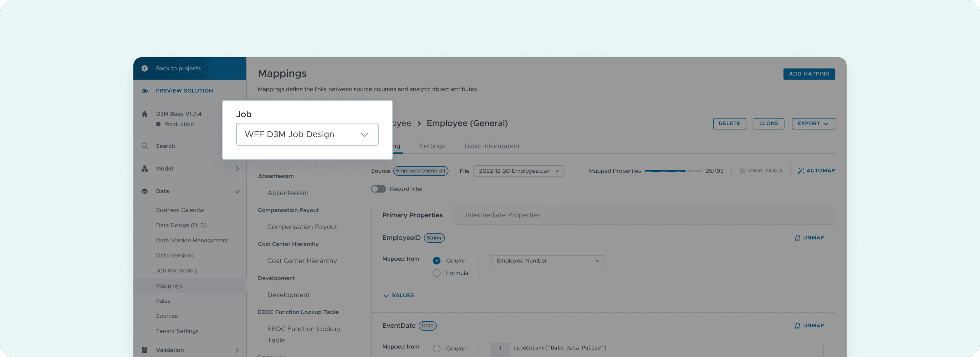Open Tenant Settings menu item
This screenshot has width=980, height=357.
pyautogui.click(x=177, y=331)
